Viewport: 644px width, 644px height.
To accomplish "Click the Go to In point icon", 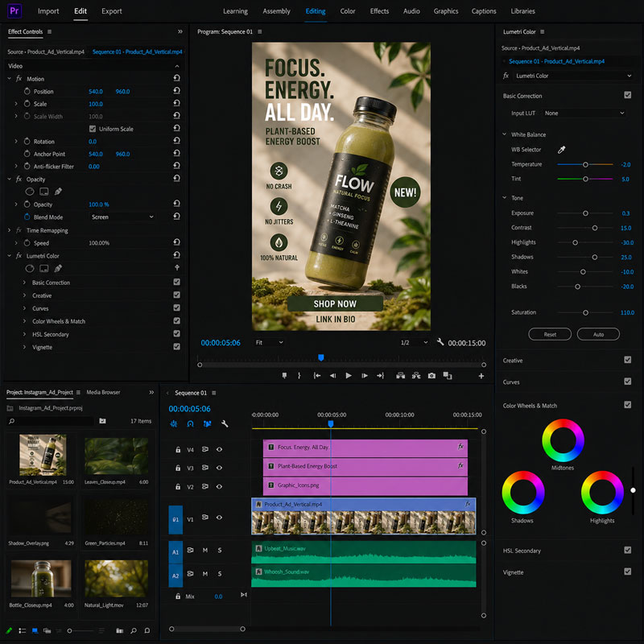I will pos(316,376).
